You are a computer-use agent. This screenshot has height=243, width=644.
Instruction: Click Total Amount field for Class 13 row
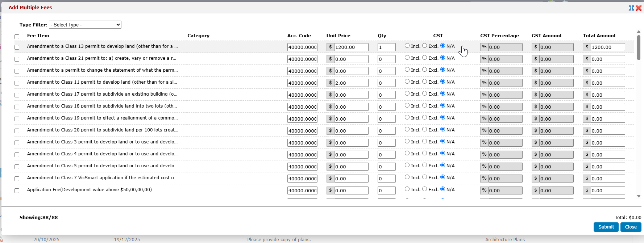[x=607, y=47]
